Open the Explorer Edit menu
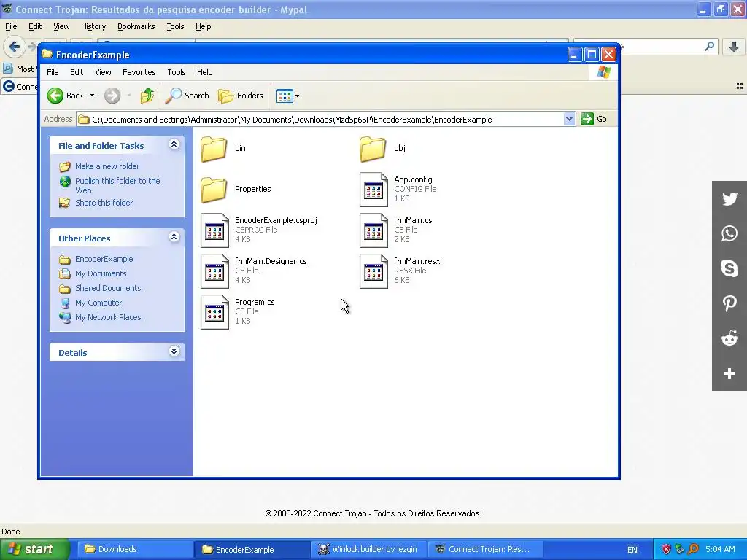747x560 pixels. point(77,72)
